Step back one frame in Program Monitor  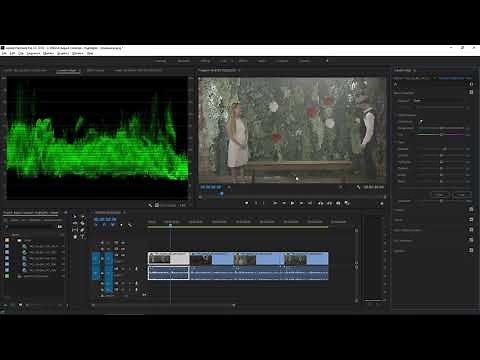(284, 203)
